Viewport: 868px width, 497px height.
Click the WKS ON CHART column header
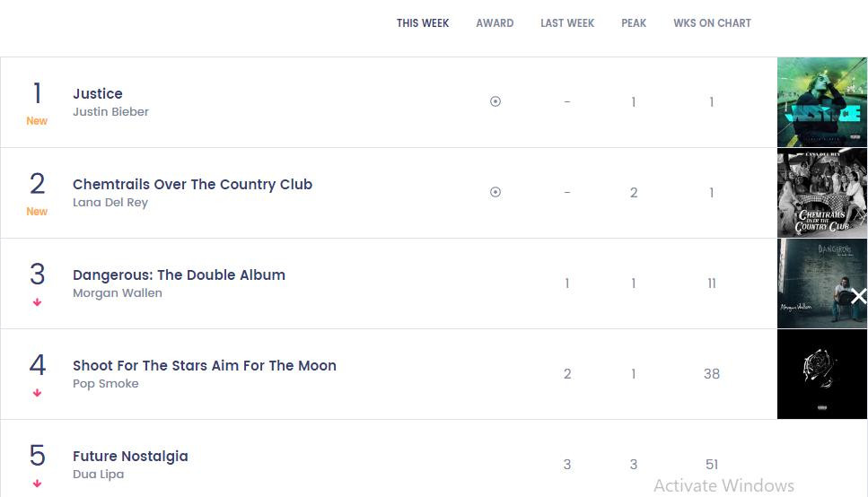click(x=712, y=23)
